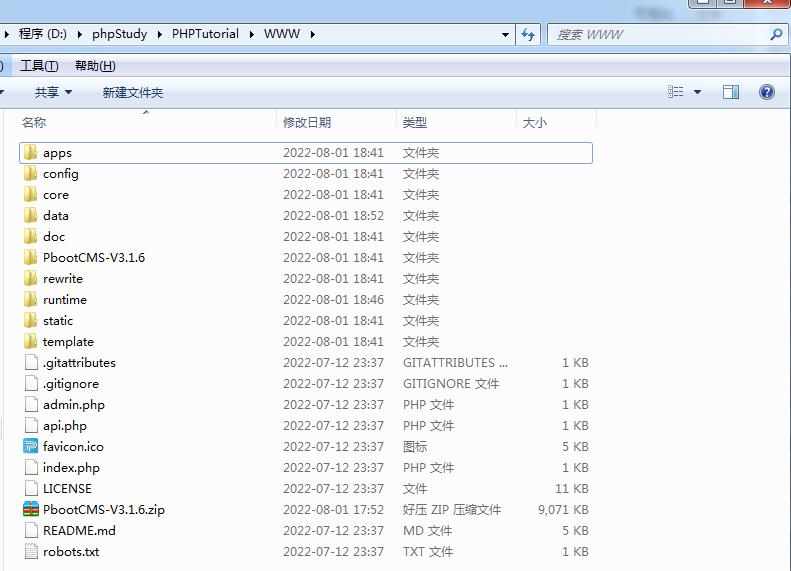Click WWW in the breadcrumb
Viewport: 791px width, 571px height.
coord(282,34)
